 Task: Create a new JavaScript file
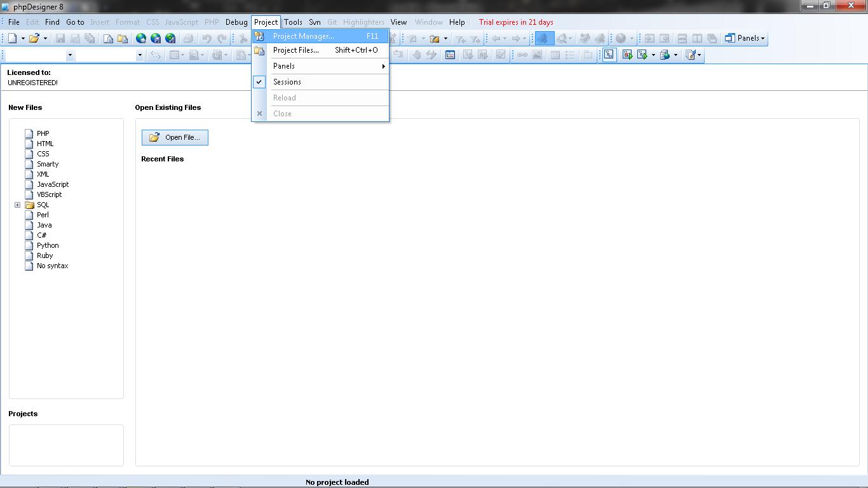click(x=53, y=184)
